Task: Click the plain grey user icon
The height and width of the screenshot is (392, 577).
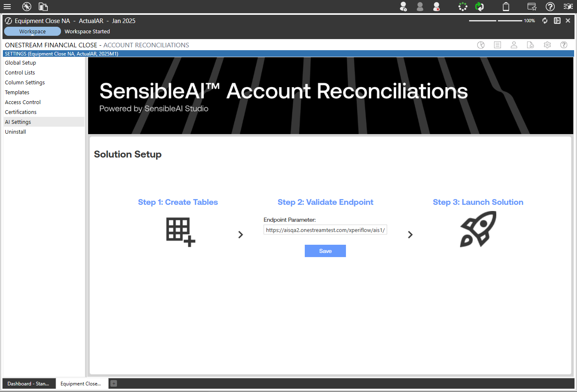Action: [x=420, y=7]
